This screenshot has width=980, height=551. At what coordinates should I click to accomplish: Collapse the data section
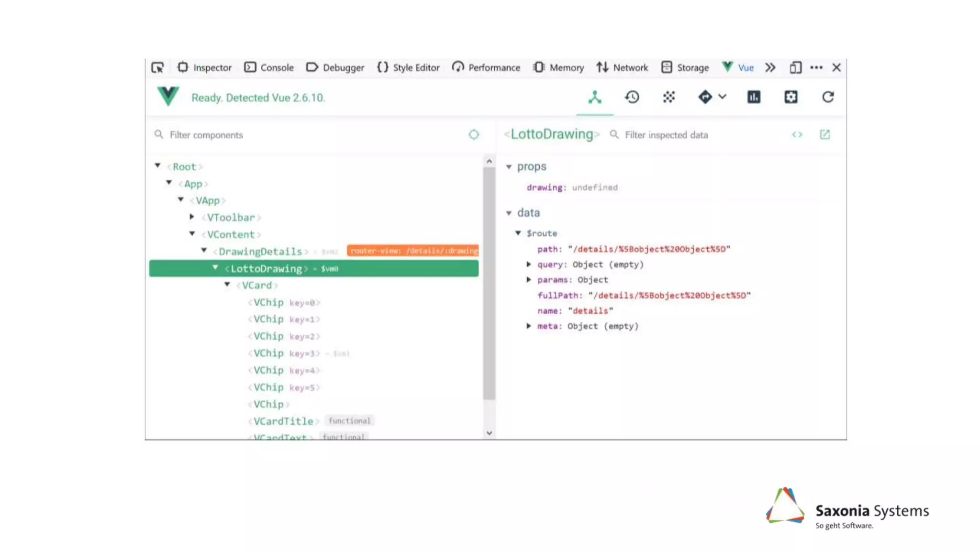509,213
